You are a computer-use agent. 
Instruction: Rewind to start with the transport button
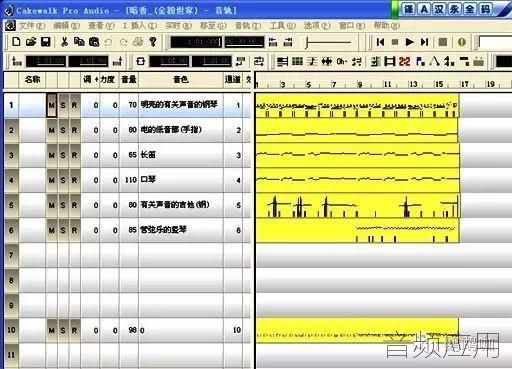380,42
